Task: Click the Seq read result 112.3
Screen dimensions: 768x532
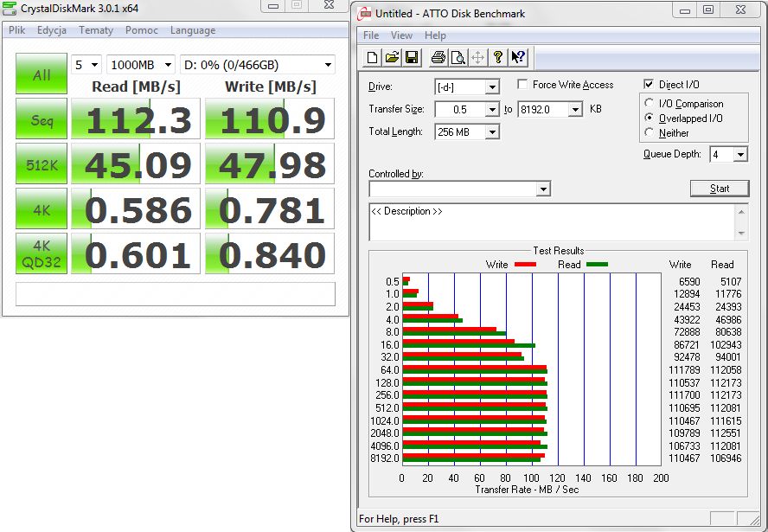Action: [136, 119]
